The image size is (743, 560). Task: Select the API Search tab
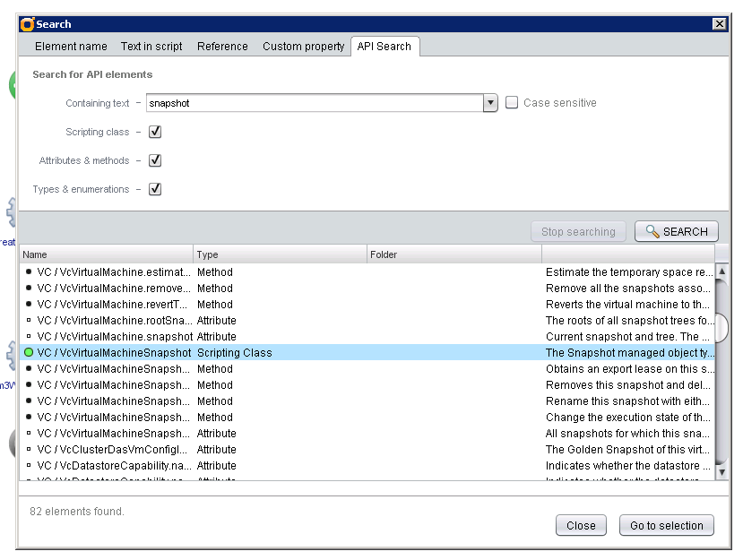tap(384, 47)
